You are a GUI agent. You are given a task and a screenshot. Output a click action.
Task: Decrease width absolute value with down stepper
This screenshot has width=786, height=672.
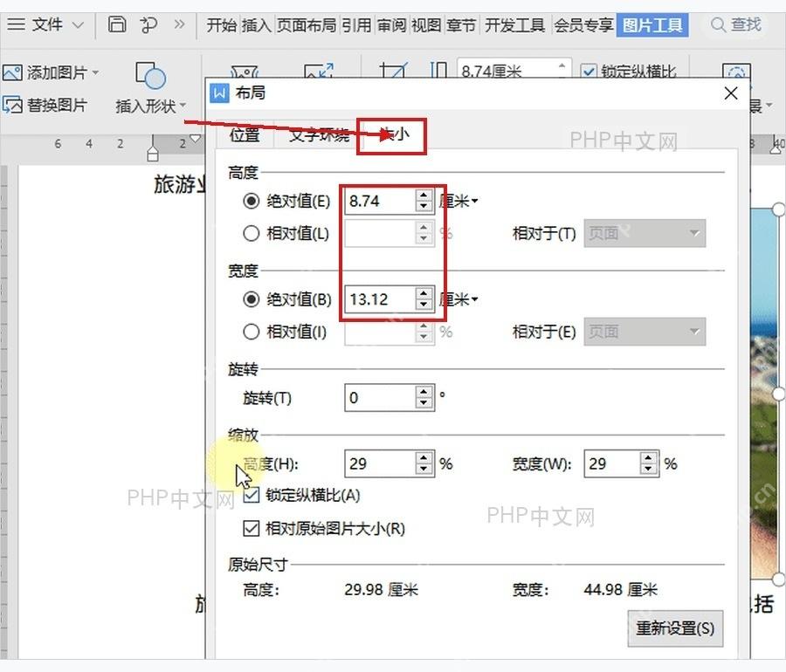pos(424,305)
